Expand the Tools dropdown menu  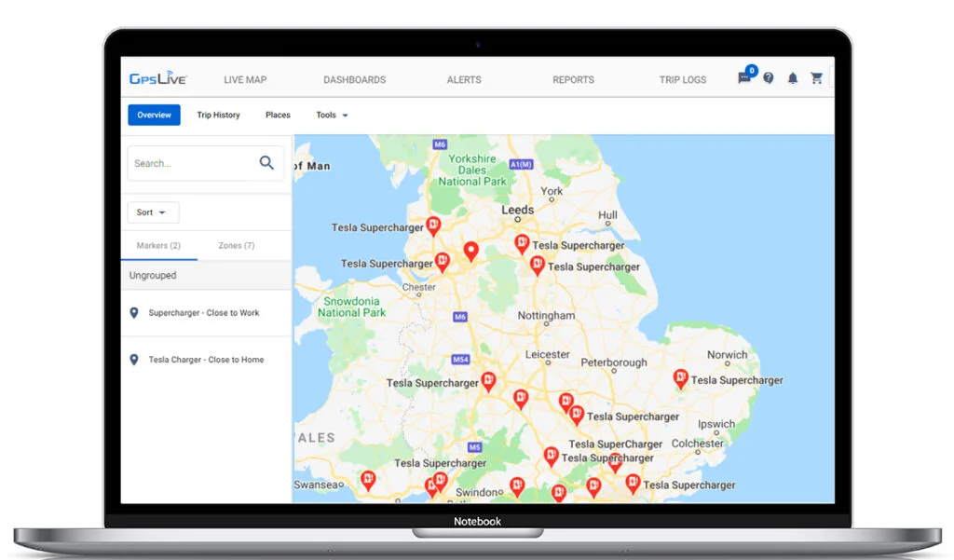click(x=333, y=115)
